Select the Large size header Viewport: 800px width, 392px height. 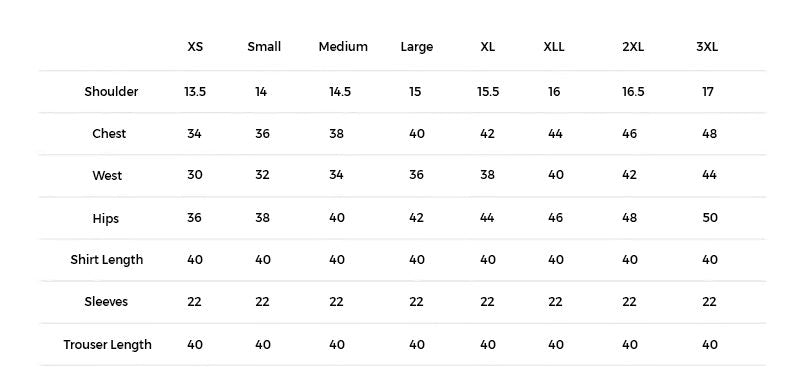[416, 47]
